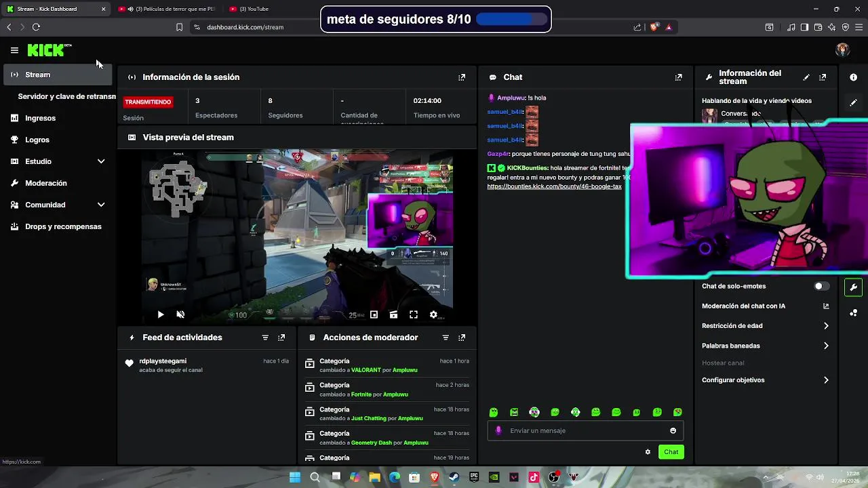Select Stream in the sidebar
The width and height of the screenshot is (868, 488).
pyautogui.click(x=58, y=75)
